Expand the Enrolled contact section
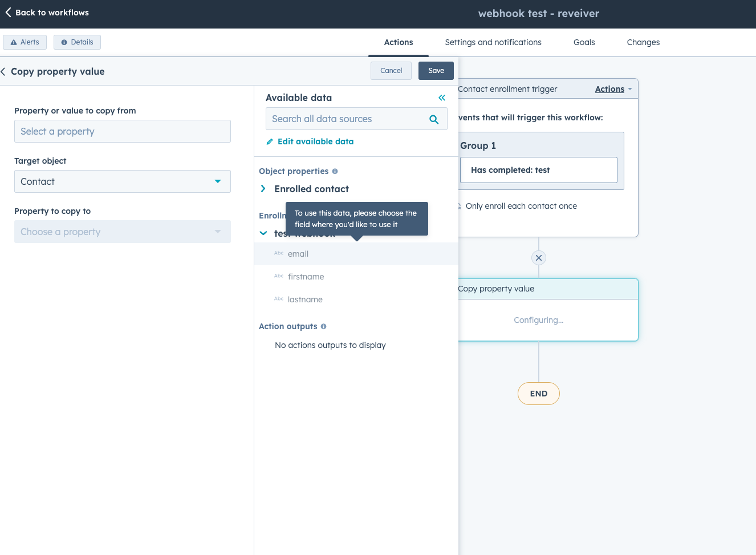Image resolution: width=756 pixels, height=555 pixels. [x=263, y=189]
